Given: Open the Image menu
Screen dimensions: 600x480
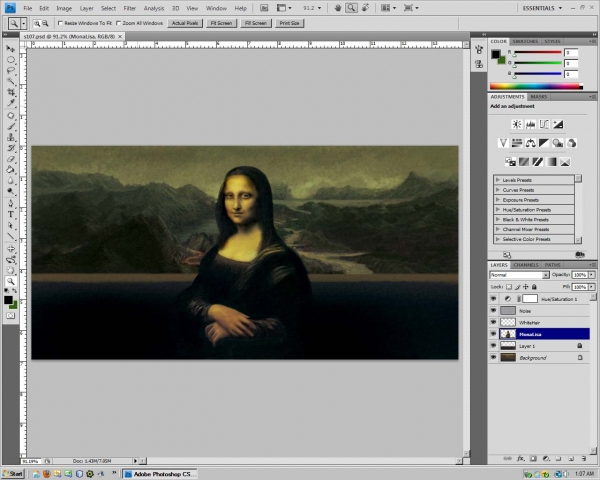Looking at the screenshot, I should point(64,8).
